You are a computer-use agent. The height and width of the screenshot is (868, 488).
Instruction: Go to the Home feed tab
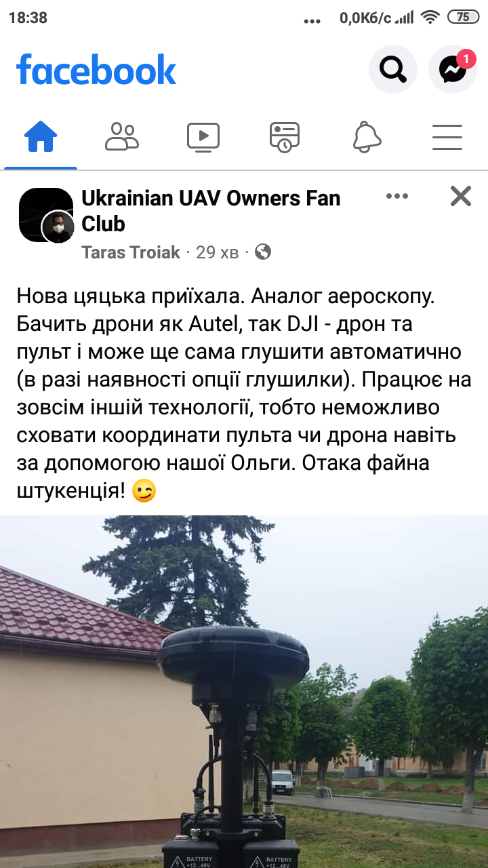coord(41,137)
